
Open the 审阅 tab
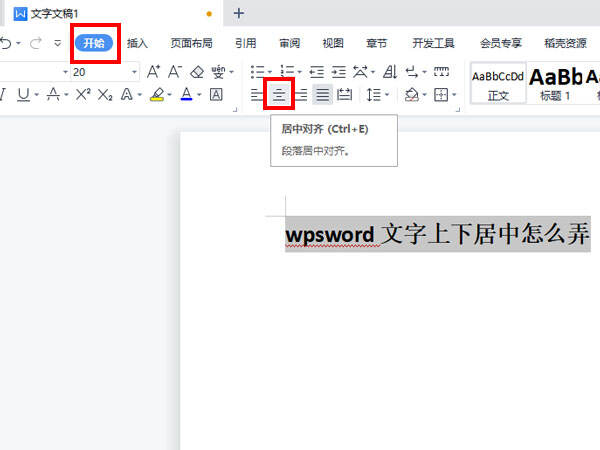point(289,43)
